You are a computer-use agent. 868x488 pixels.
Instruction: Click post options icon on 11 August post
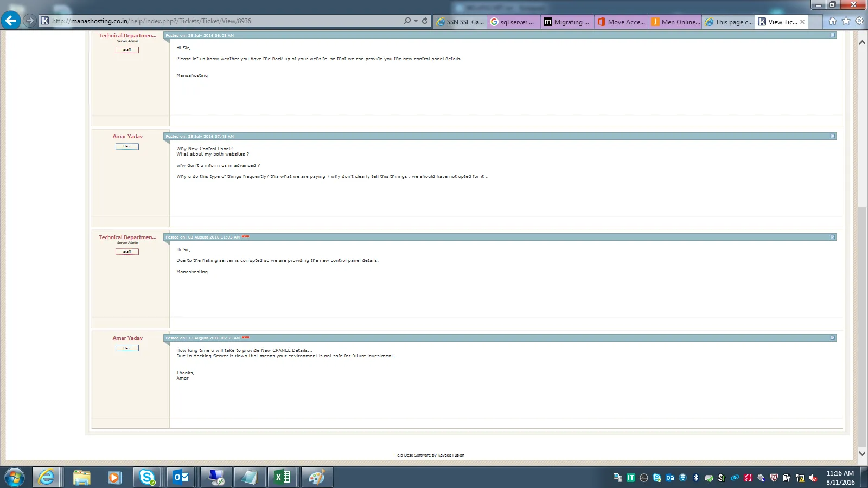[832, 338]
